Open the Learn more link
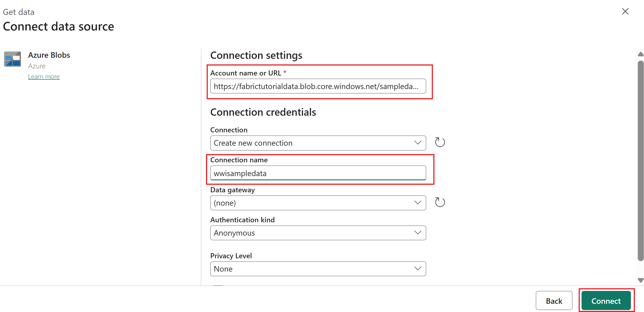This screenshot has width=644, height=312. [44, 77]
